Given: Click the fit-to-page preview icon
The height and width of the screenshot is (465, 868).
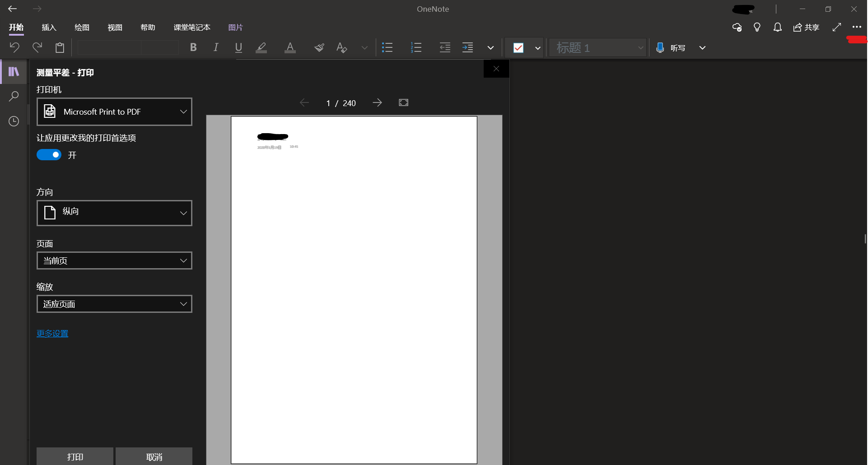Looking at the screenshot, I should tap(403, 103).
